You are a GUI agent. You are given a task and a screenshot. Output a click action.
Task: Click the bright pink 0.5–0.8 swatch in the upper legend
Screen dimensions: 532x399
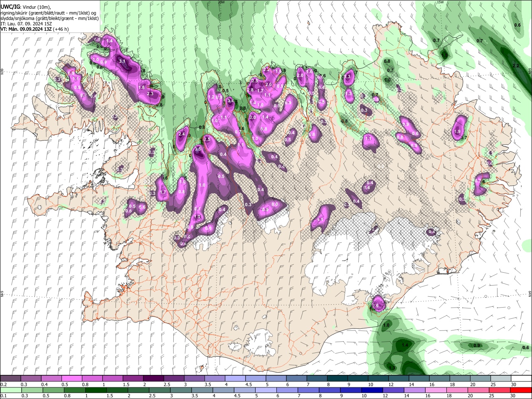[71, 379]
